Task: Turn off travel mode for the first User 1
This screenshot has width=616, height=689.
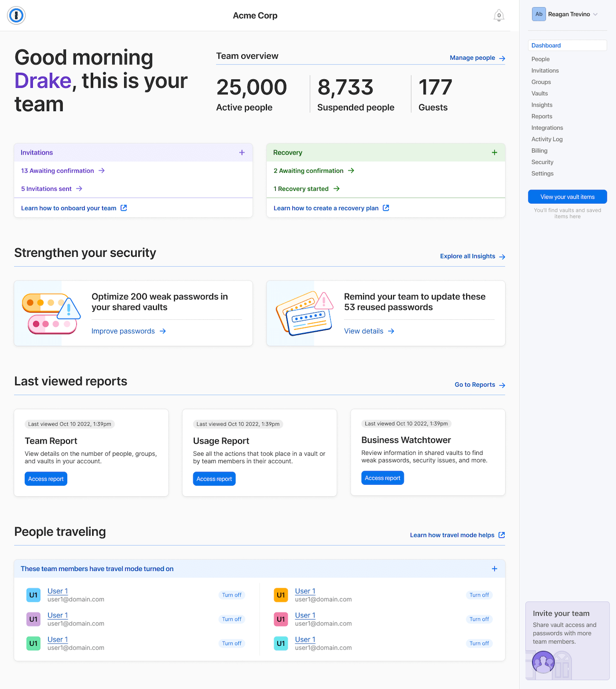Action: coord(232,595)
